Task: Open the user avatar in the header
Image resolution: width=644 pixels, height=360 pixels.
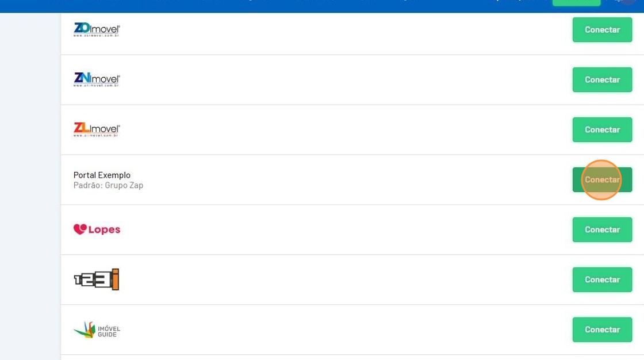Action: [627, 2]
